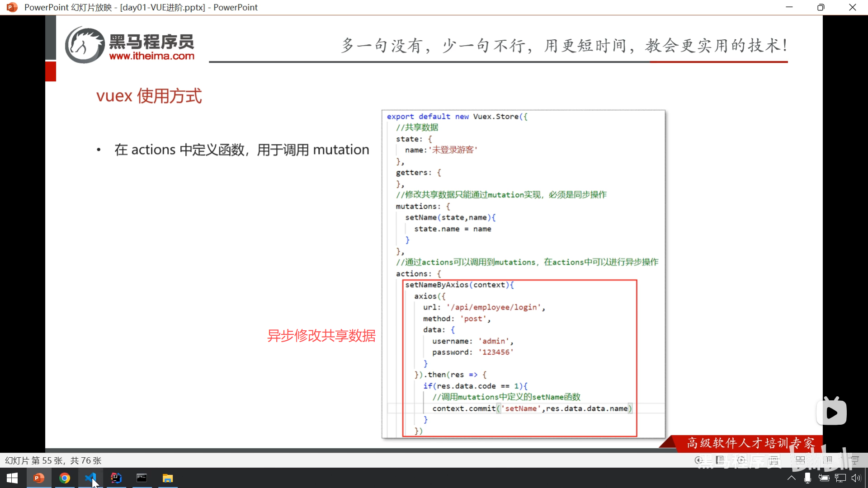Open the command prompt taskbar icon
This screenshot has height=488, width=868.
click(x=142, y=478)
